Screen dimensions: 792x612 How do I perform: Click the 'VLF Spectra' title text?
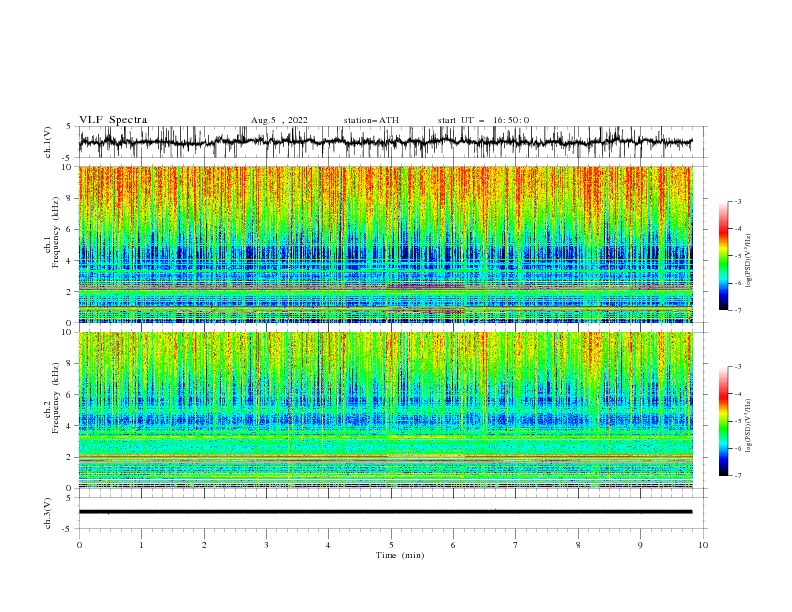(x=113, y=120)
